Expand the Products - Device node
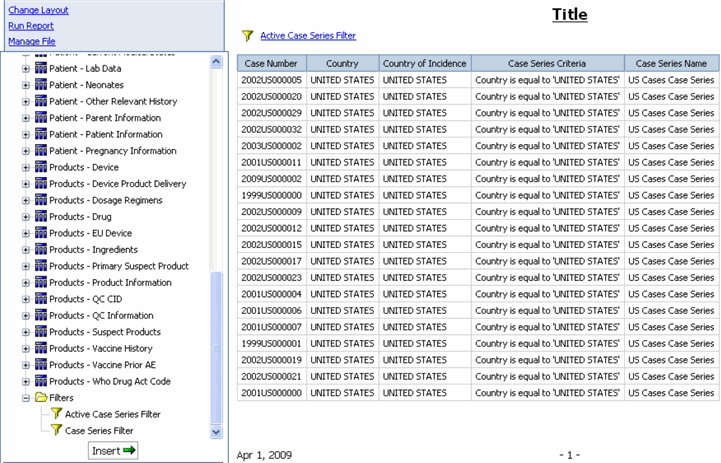 26,168
